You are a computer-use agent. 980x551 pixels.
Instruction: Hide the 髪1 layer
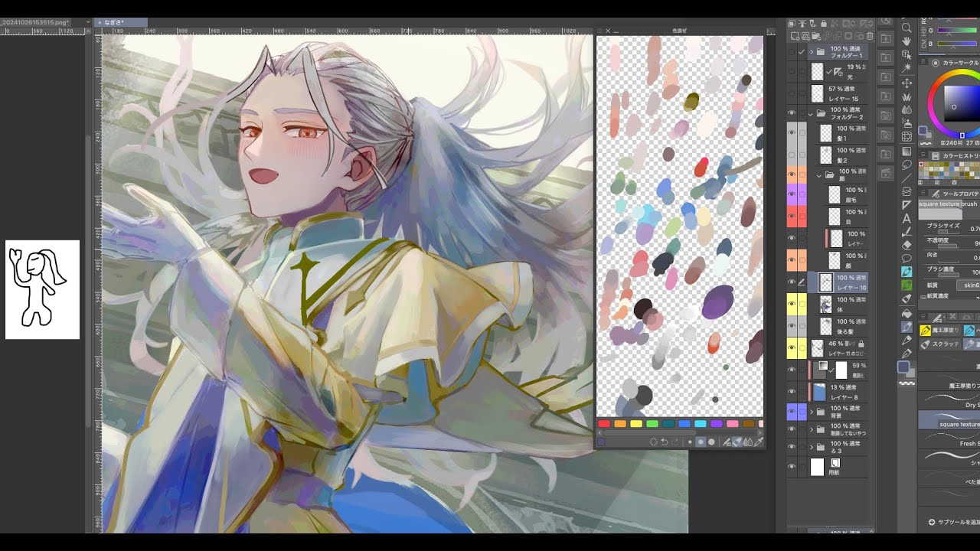click(x=792, y=133)
